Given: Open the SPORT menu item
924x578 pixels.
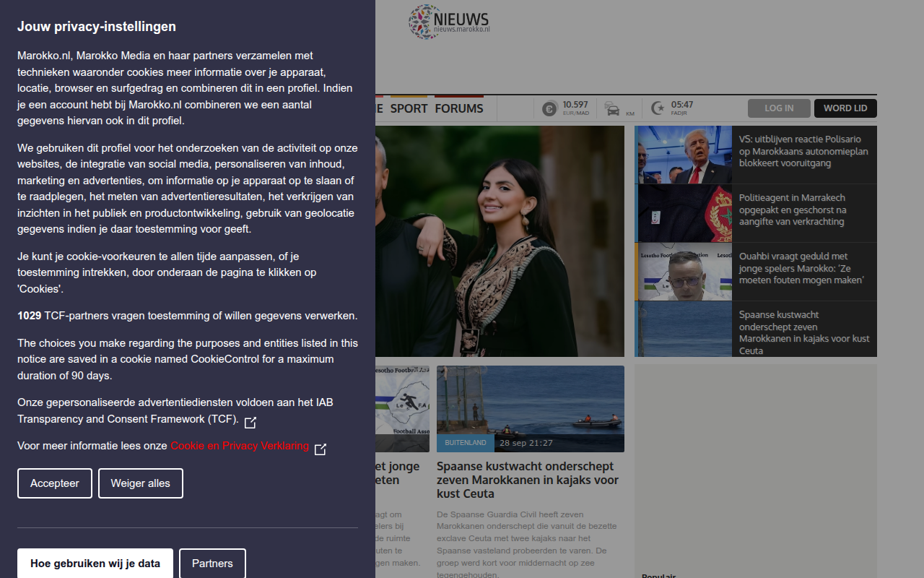Looking at the screenshot, I should (x=409, y=108).
